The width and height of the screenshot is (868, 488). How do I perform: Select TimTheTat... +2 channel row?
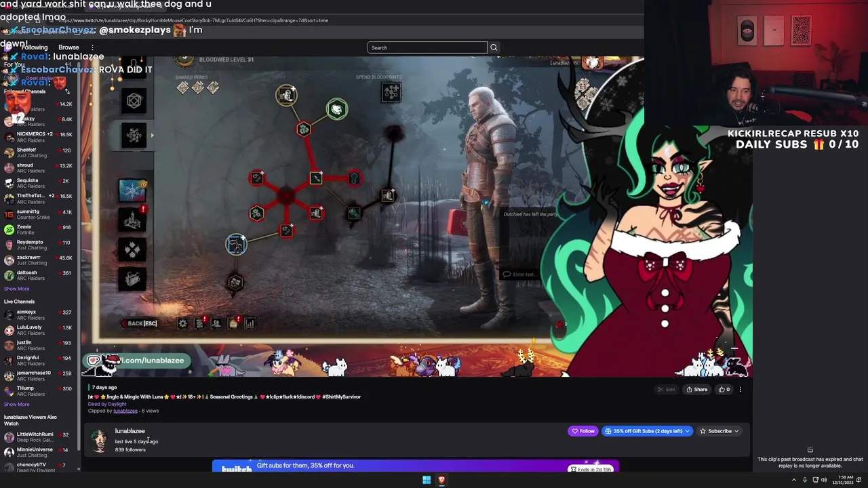click(x=39, y=199)
